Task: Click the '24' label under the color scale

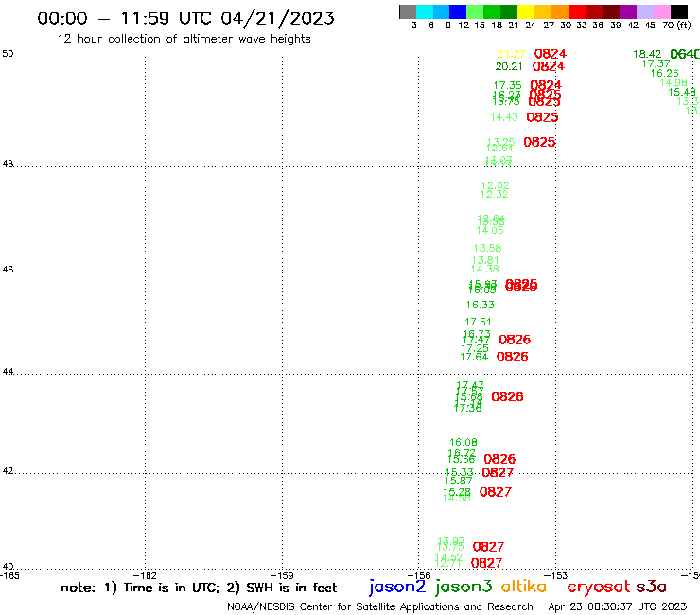Action: [x=531, y=26]
